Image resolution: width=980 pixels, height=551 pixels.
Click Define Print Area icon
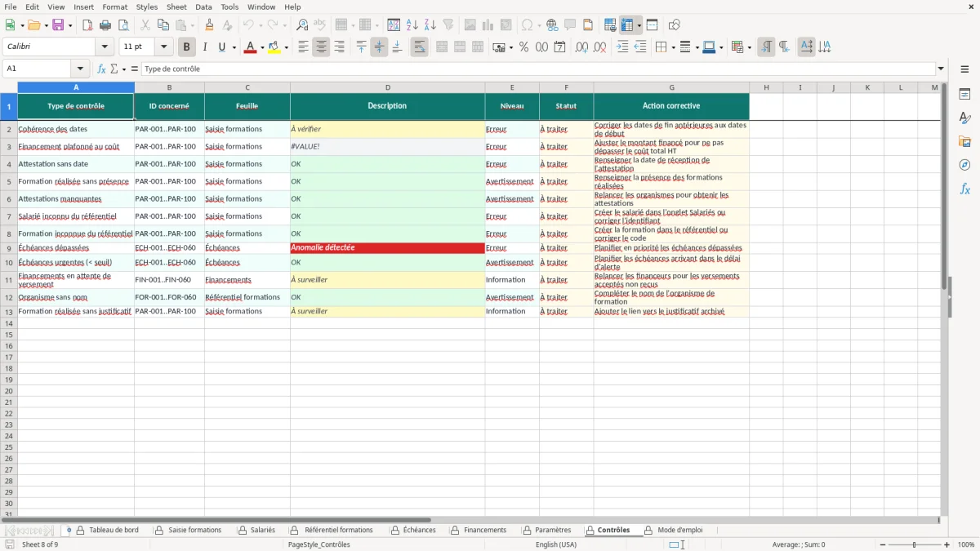coord(611,25)
